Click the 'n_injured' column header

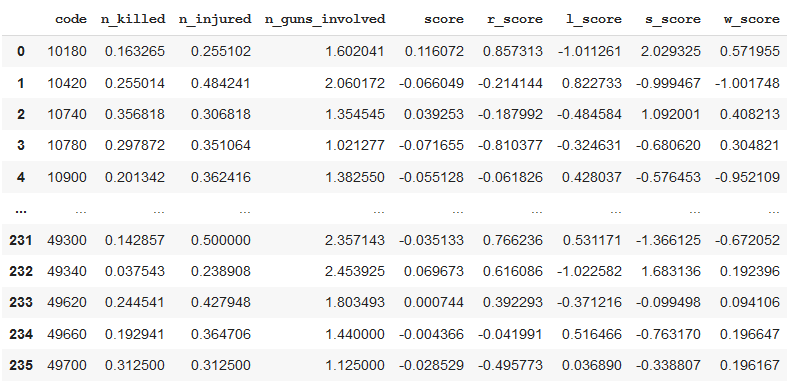(215, 19)
